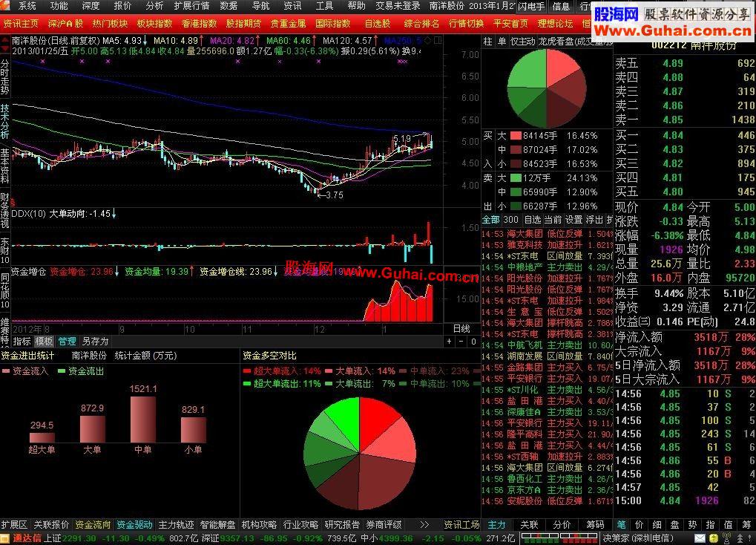This screenshot has width=756, height=545.
Task: Click the split-pane icon beside MA250
Action: click(438, 41)
